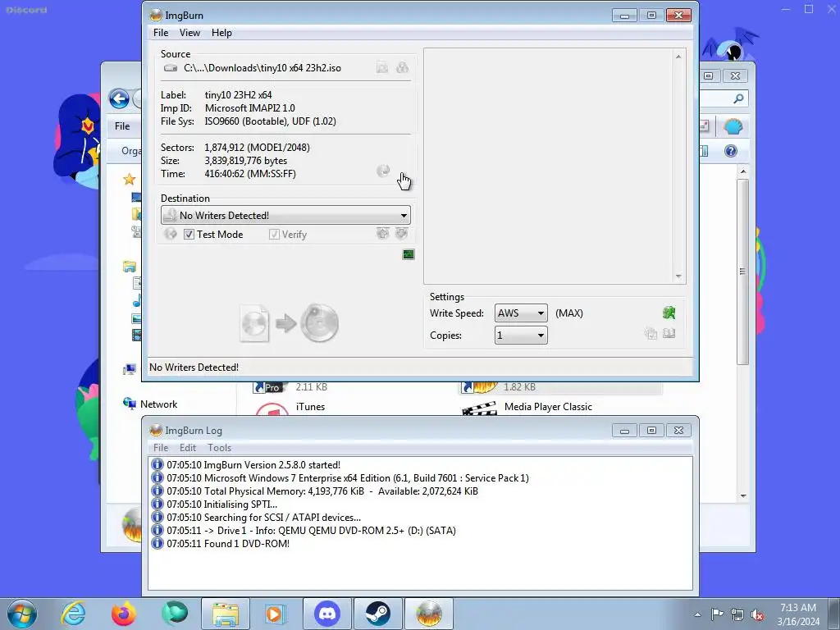Open the Copies dropdown showing 1

(x=521, y=336)
